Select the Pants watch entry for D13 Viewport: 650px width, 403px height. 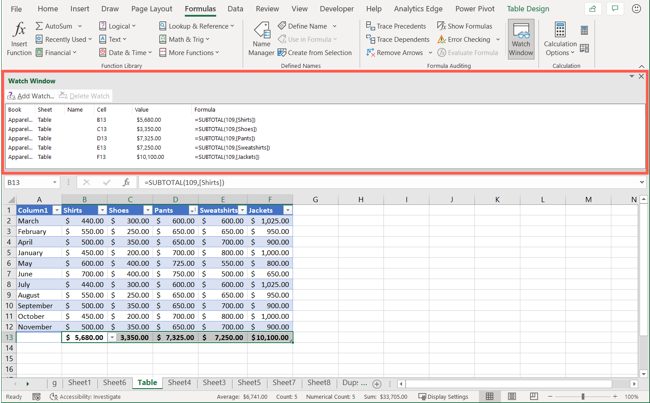[100, 138]
